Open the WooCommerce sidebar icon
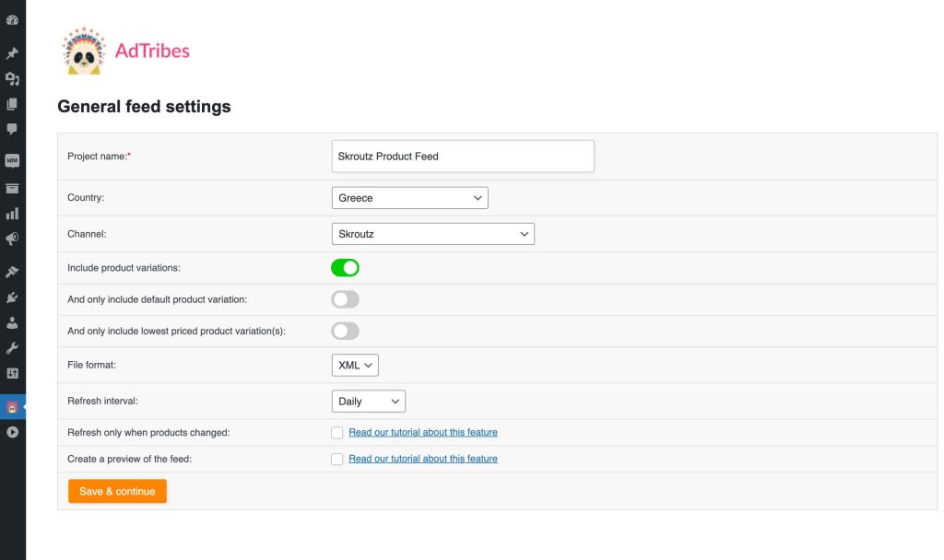The width and height of the screenshot is (944, 560). click(12, 161)
